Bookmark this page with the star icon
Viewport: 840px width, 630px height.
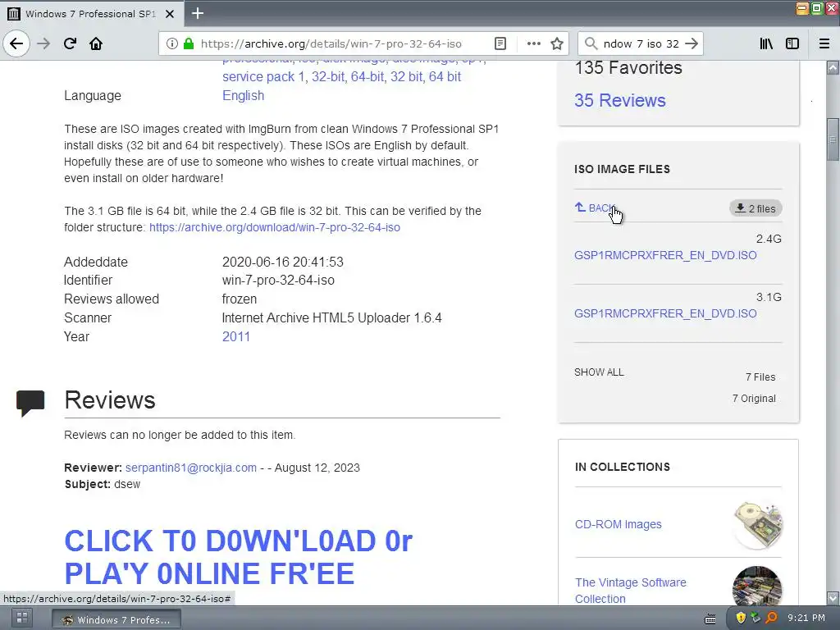pyautogui.click(x=557, y=43)
